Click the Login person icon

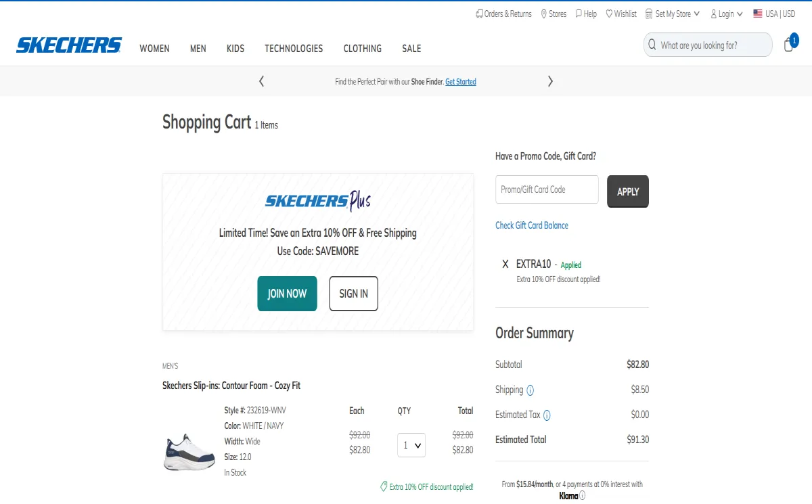click(x=713, y=14)
